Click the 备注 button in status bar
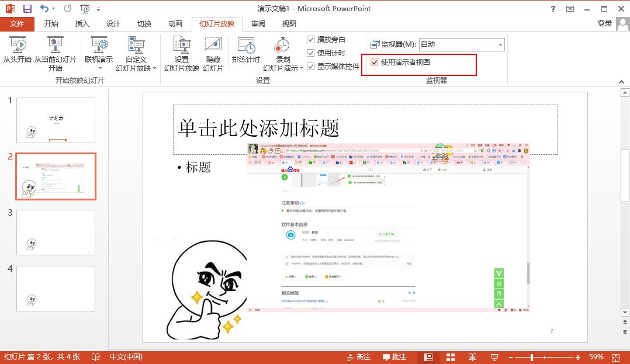Screen dimensions: 630x364 [x=358, y=357]
